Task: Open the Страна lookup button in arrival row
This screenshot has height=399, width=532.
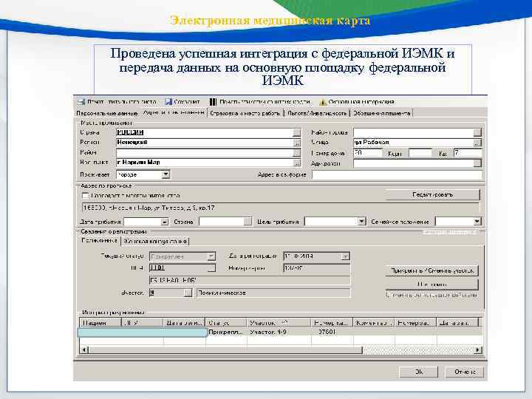Action: 248,222
